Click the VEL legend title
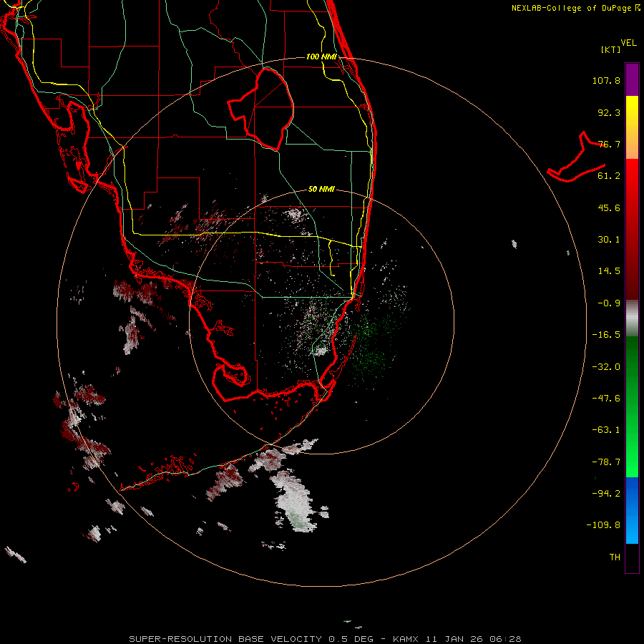 (x=628, y=43)
